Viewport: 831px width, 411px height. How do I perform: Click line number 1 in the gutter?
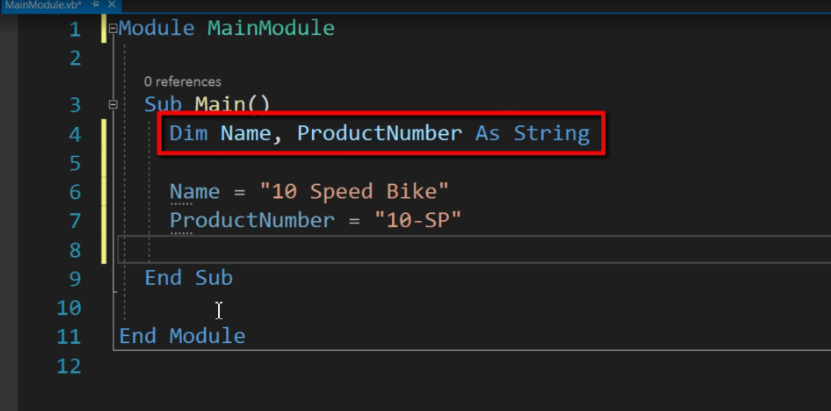[75, 29]
